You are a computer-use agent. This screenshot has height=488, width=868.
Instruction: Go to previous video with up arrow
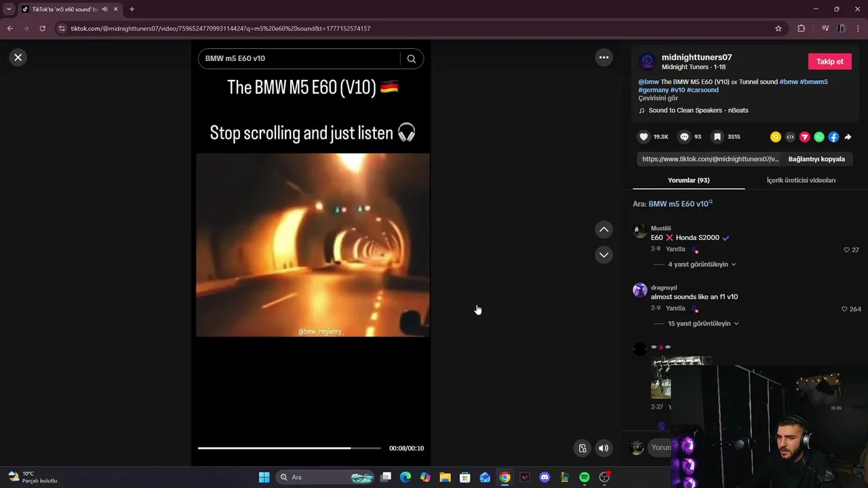[x=604, y=230]
